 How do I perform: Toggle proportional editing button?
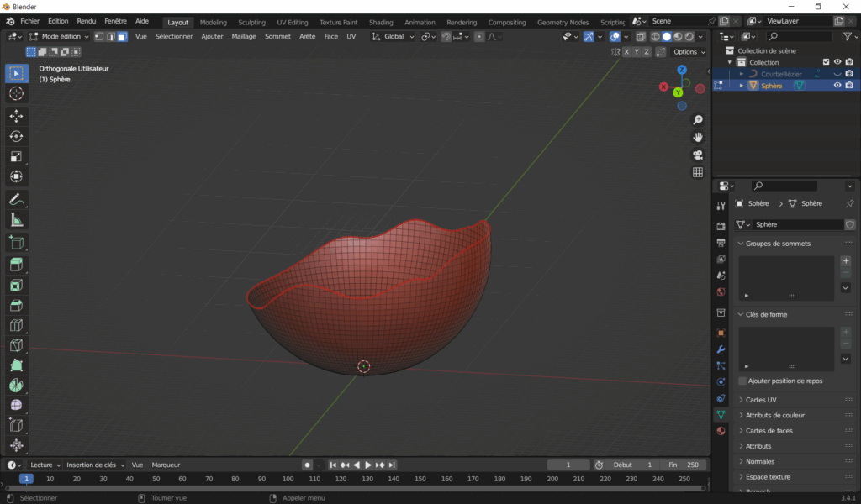479,37
